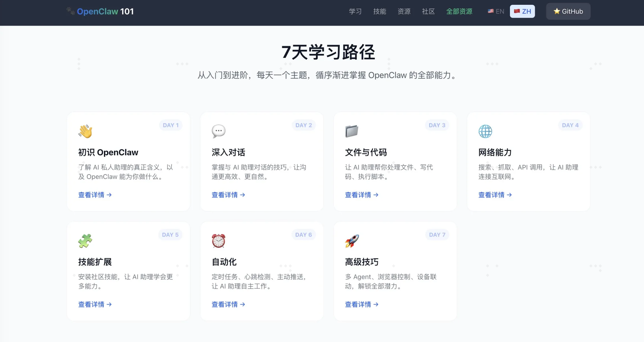Switch language to EN

(x=496, y=11)
